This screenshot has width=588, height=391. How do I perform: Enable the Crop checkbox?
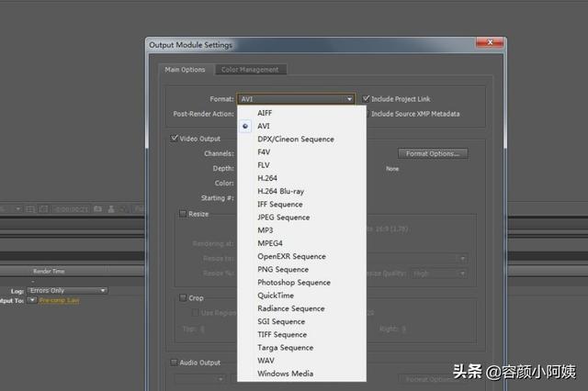pos(182,297)
